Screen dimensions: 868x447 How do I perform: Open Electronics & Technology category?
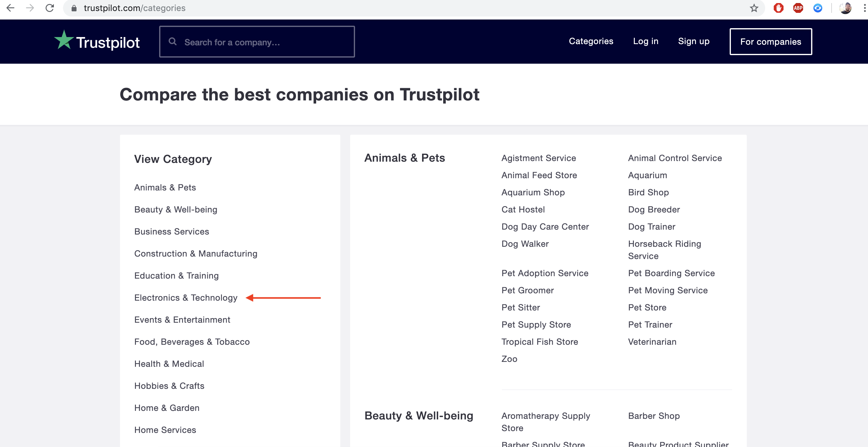pyautogui.click(x=186, y=298)
